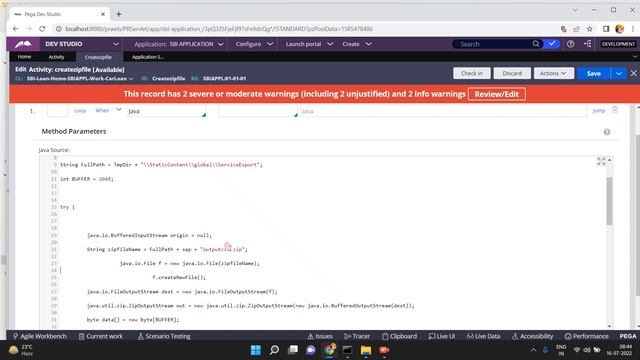
Task: Expand the open tabs overflow chevron
Action: [x=635, y=57]
